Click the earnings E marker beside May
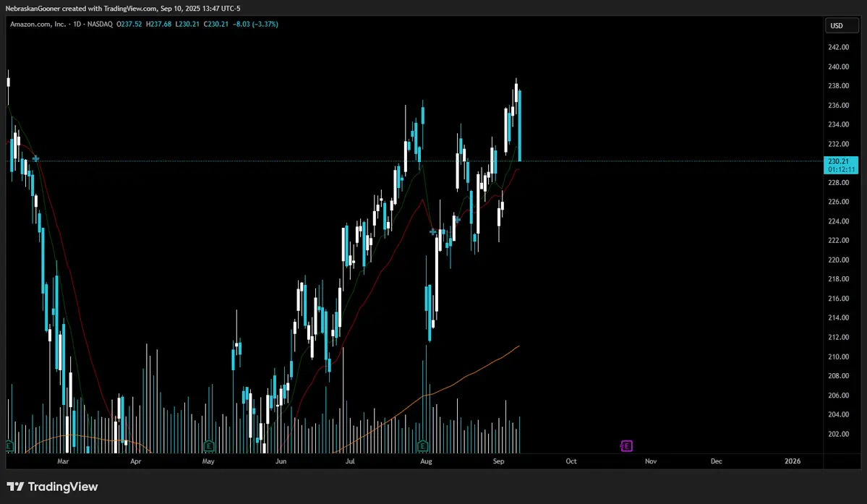The height and width of the screenshot is (504, 867). [208, 445]
